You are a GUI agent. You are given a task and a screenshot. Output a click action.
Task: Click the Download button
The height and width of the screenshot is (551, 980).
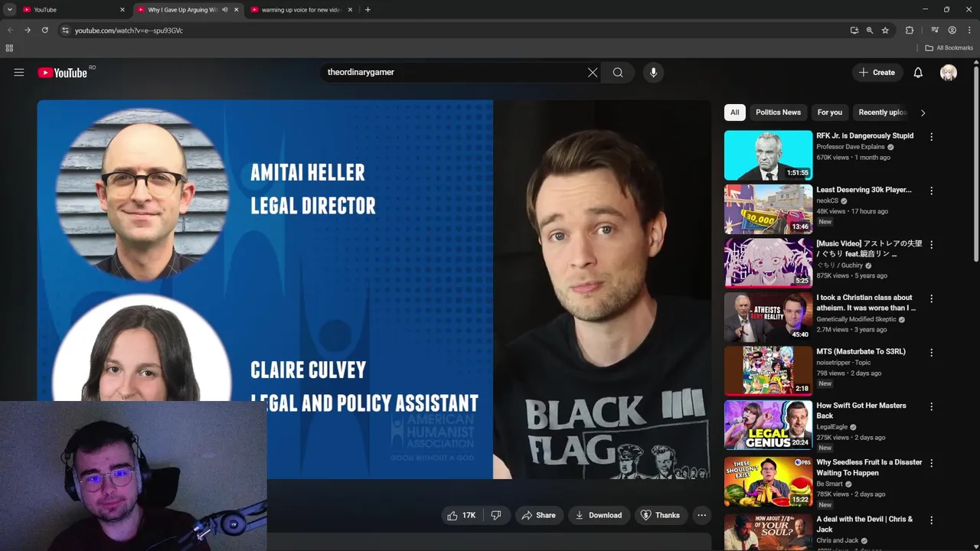point(599,515)
